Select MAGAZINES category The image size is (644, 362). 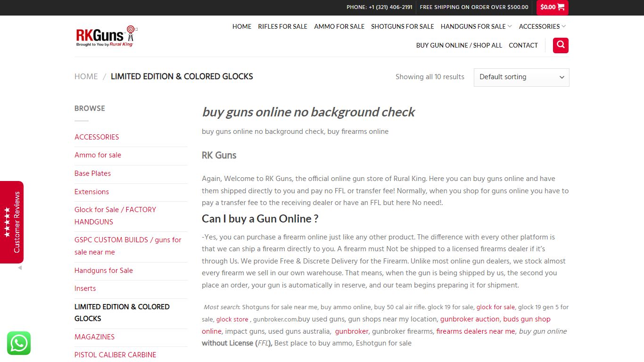(x=94, y=337)
